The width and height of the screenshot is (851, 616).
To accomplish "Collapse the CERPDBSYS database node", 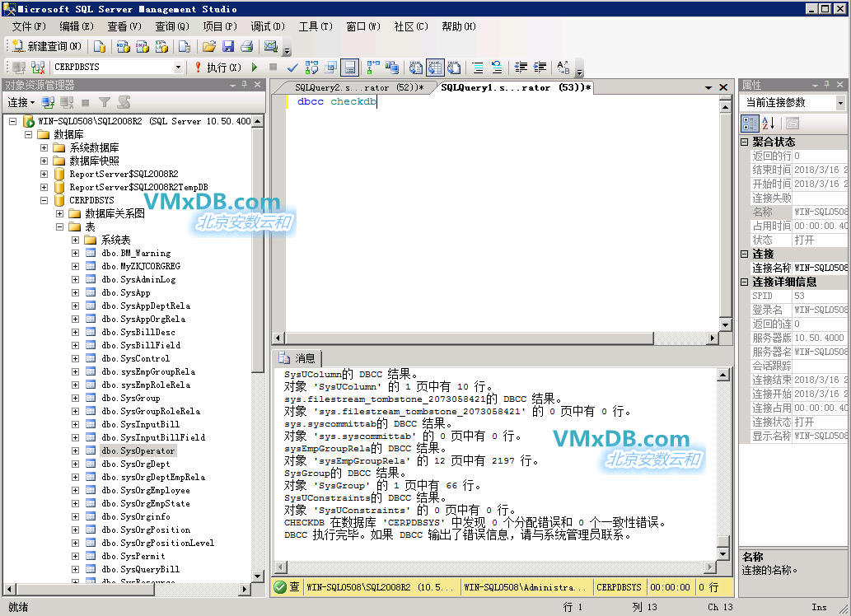I will tap(44, 200).
